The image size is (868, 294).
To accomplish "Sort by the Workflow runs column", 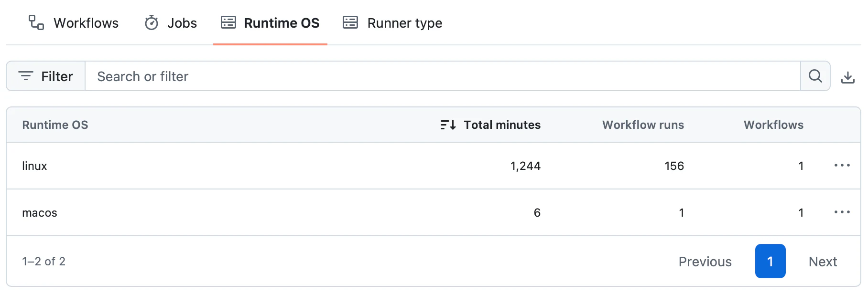I will (x=643, y=125).
